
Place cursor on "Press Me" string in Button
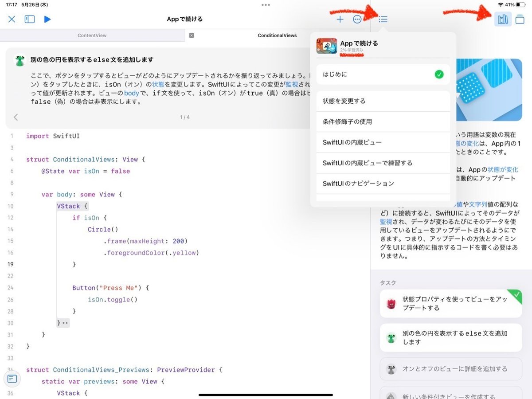(119, 288)
